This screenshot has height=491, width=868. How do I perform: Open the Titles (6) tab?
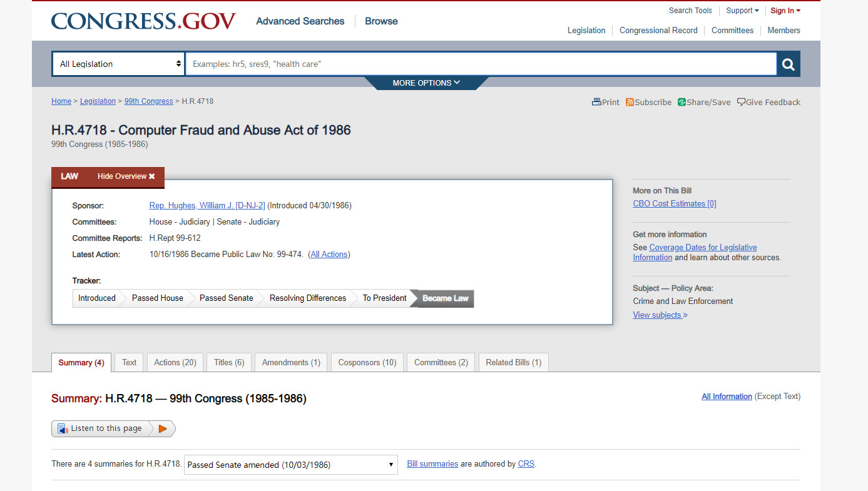pos(229,363)
